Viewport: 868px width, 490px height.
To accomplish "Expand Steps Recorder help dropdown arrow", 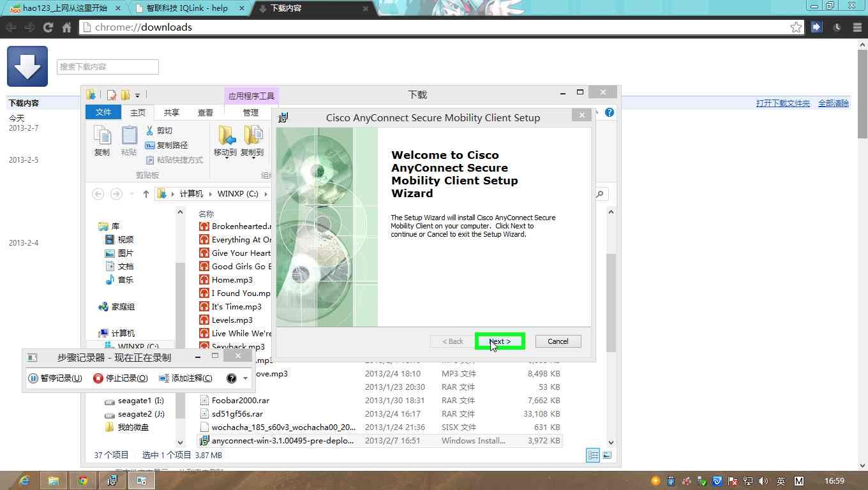I will [x=245, y=378].
